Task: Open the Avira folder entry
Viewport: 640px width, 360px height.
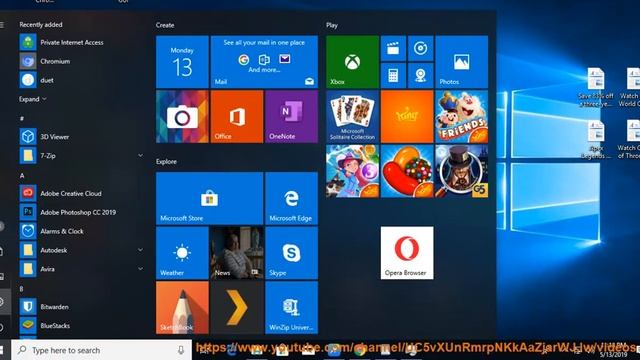Action: point(81,269)
